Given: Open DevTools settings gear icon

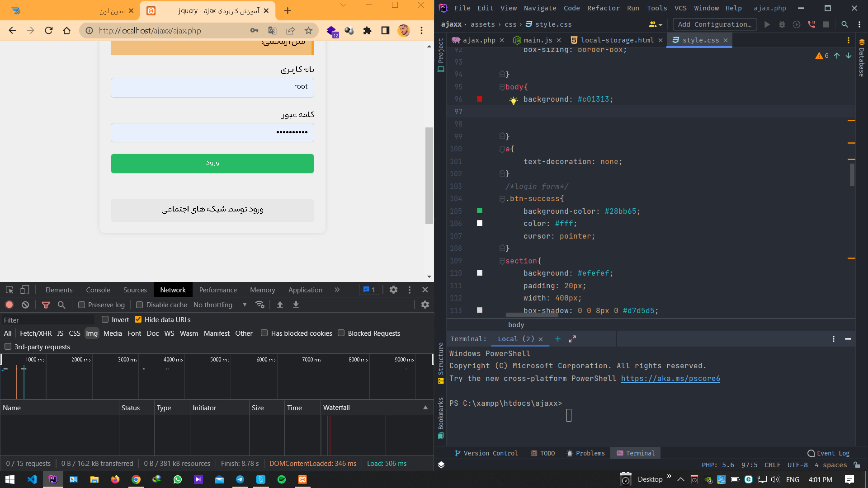Looking at the screenshot, I should point(393,290).
